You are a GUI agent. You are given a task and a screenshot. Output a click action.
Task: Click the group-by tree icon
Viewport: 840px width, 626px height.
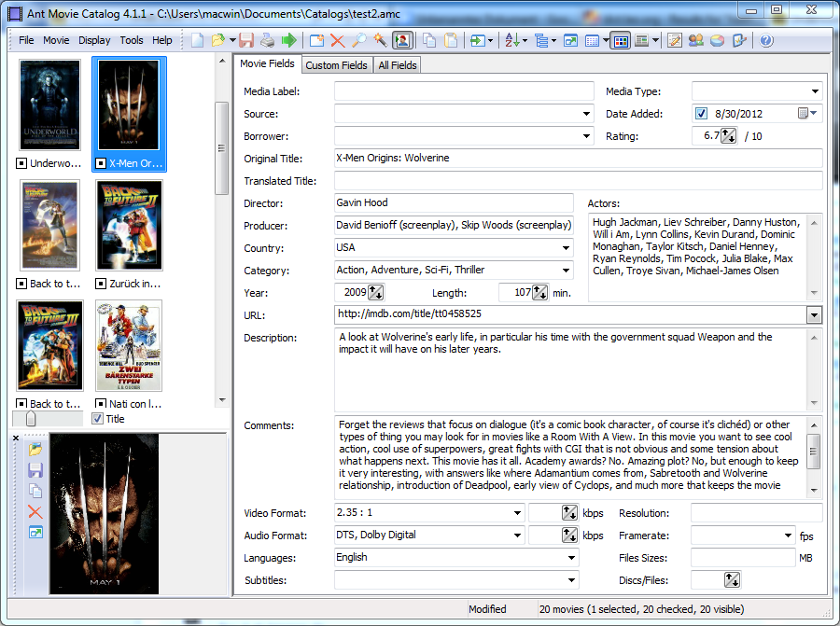coord(541,41)
